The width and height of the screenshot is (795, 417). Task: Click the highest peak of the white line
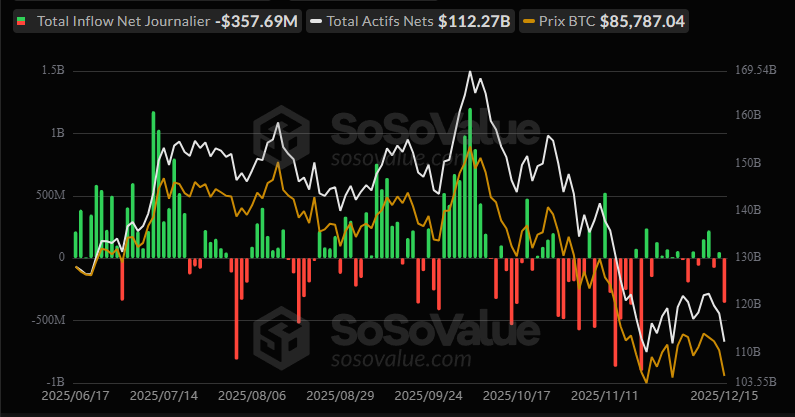pyautogui.click(x=470, y=72)
